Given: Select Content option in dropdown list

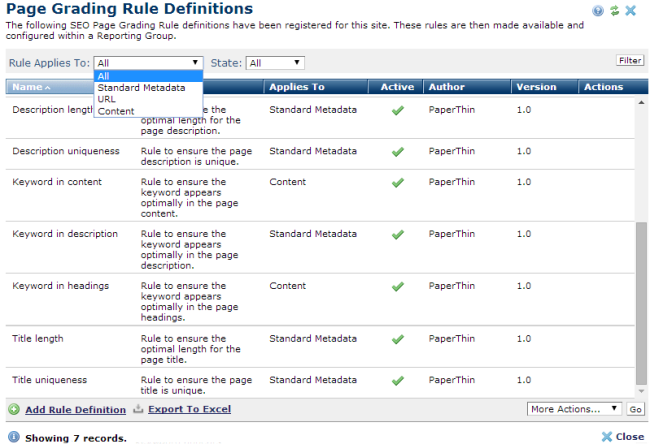Looking at the screenshot, I should pos(116,111).
